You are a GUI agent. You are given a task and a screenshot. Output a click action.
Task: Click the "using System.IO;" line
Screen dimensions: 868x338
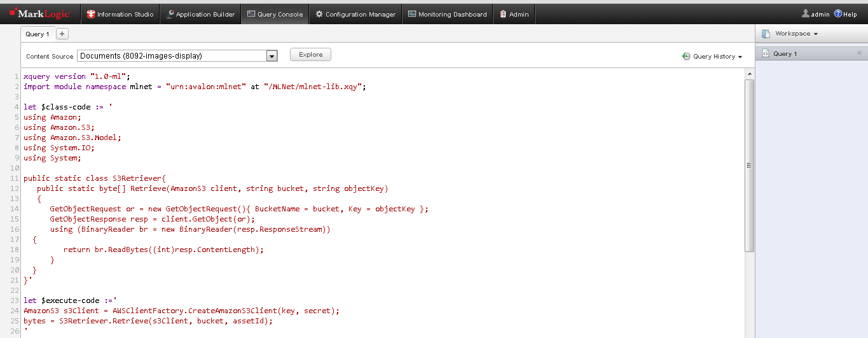(59, 148)
